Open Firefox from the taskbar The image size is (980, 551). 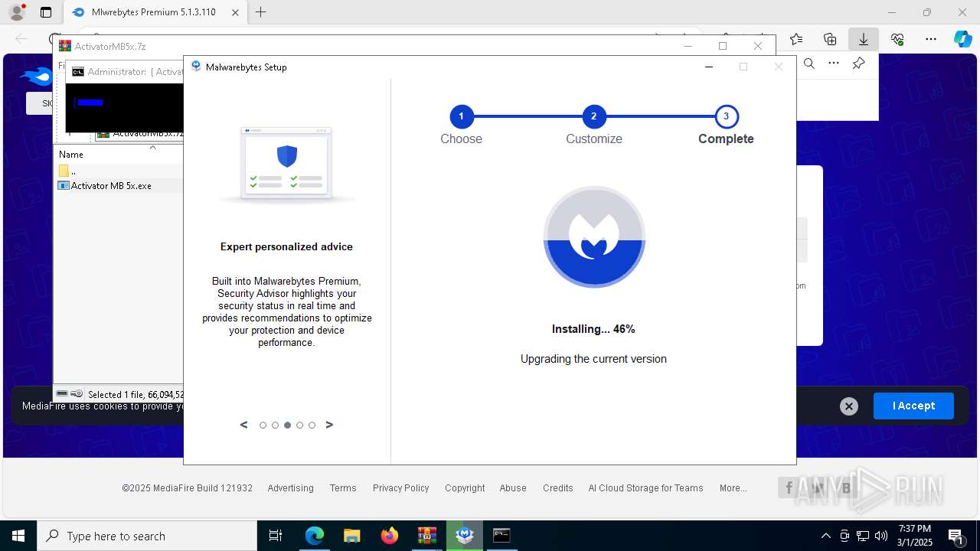390,536
